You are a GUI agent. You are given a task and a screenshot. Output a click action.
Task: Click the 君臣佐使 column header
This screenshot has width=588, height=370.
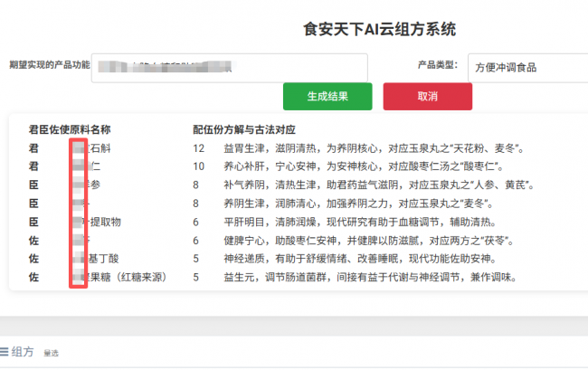[48, 129]
